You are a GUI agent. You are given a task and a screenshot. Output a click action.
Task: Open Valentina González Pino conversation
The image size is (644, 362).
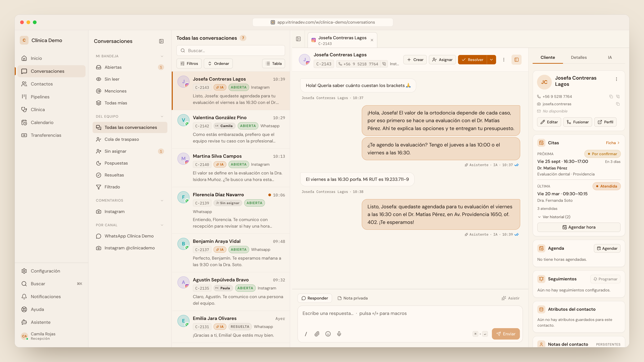point(231,129)
